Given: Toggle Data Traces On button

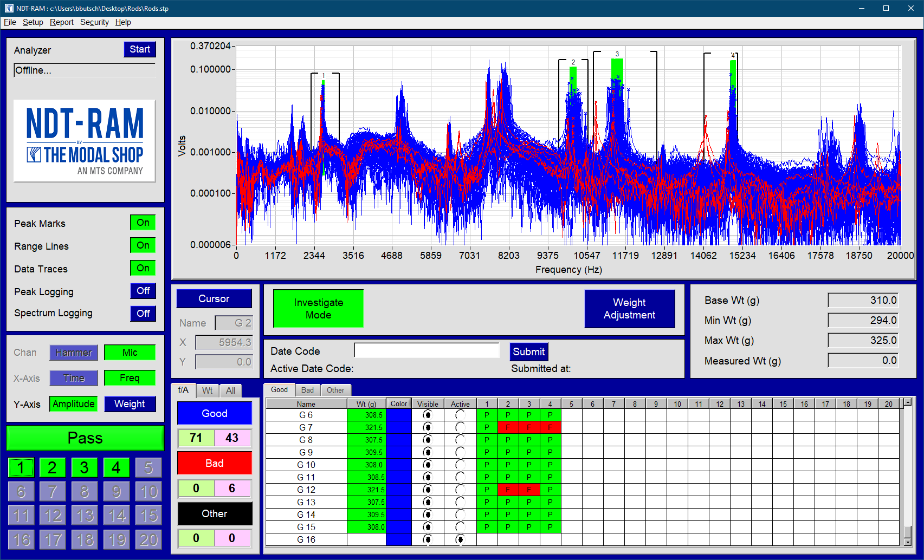Looking at the screenshot, I should coord(143,268).
